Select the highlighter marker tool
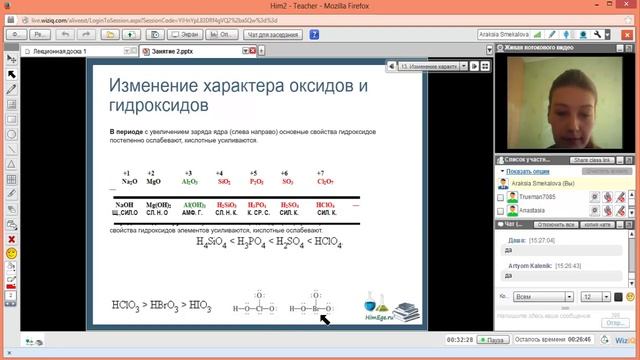 11,194
